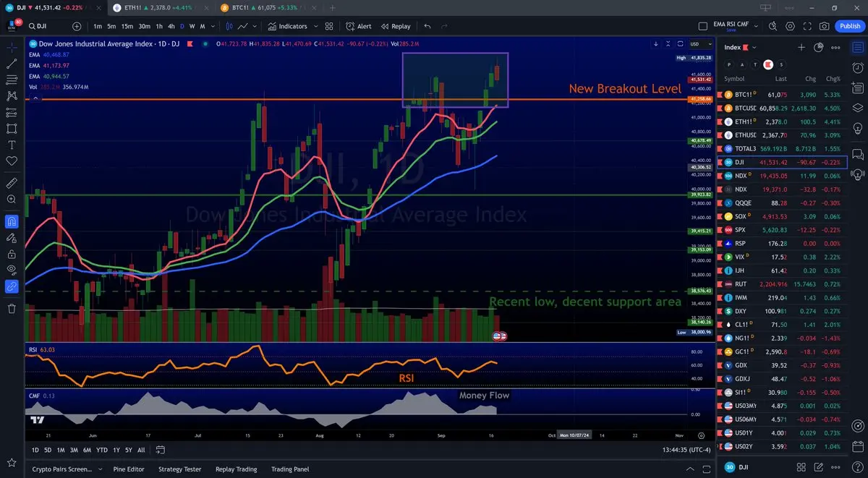Click the blue Publish button

(849, 26)
